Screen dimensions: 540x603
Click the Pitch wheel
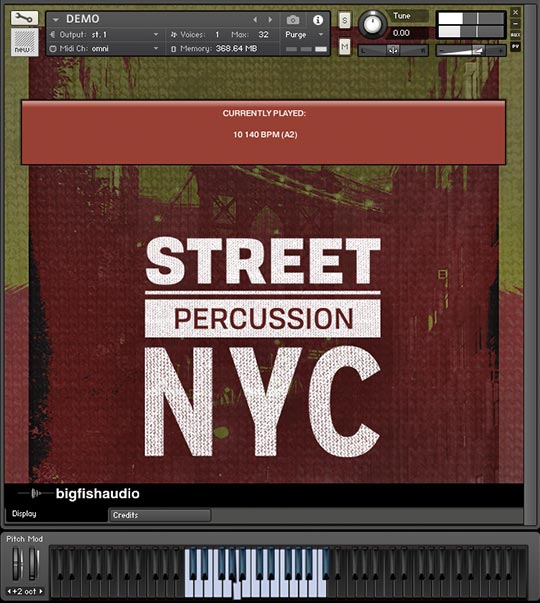[x=16, y=564]
